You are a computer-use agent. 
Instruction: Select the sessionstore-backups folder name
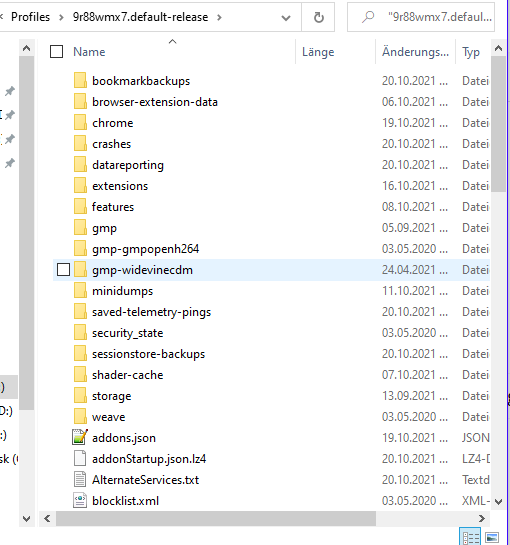148,354
